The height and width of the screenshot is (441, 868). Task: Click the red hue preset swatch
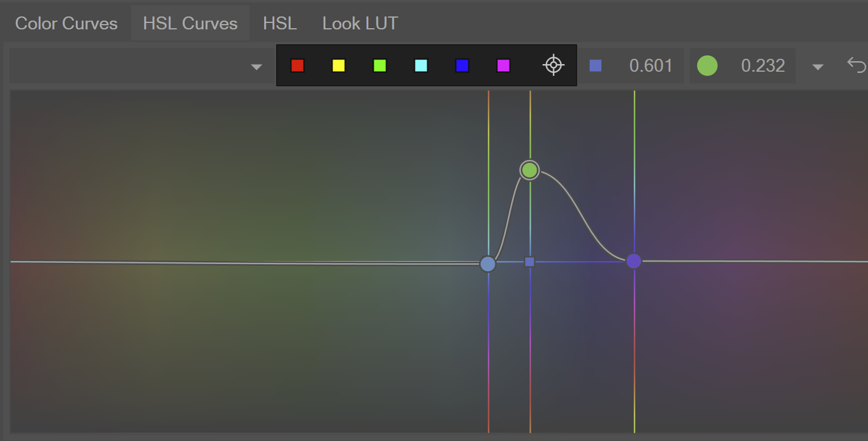[x=297, y=66]
